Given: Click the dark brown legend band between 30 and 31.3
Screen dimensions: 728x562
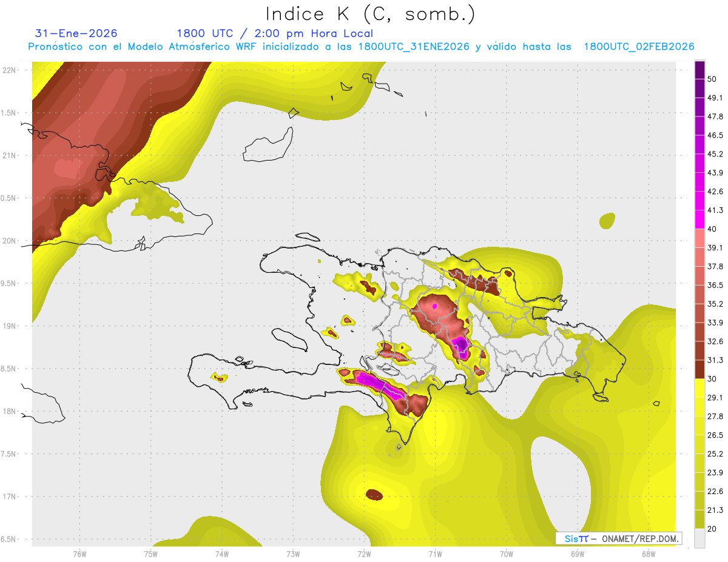Looking at the screenshot, I should click(699, 369).
